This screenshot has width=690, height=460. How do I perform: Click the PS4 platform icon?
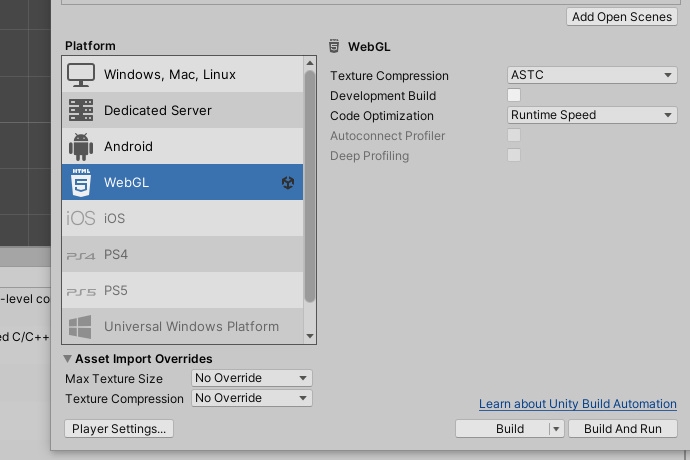pos(81,255)
